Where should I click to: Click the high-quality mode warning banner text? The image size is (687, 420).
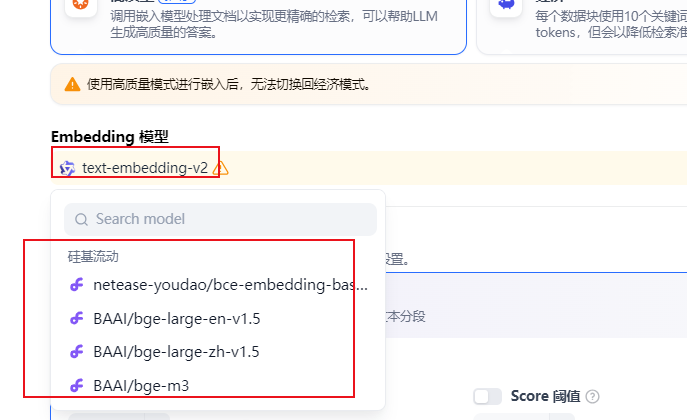pyautogui.click(x=229, y=84)
